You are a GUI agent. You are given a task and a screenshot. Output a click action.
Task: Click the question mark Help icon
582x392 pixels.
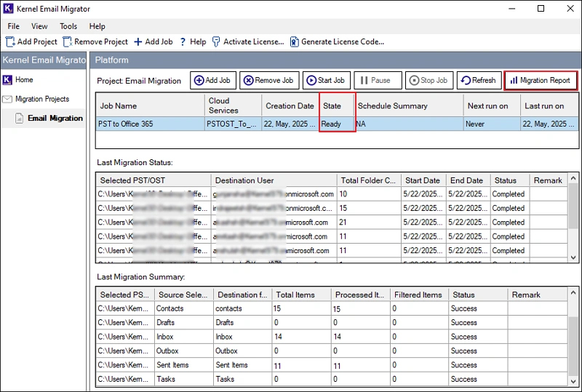point(183,42)
